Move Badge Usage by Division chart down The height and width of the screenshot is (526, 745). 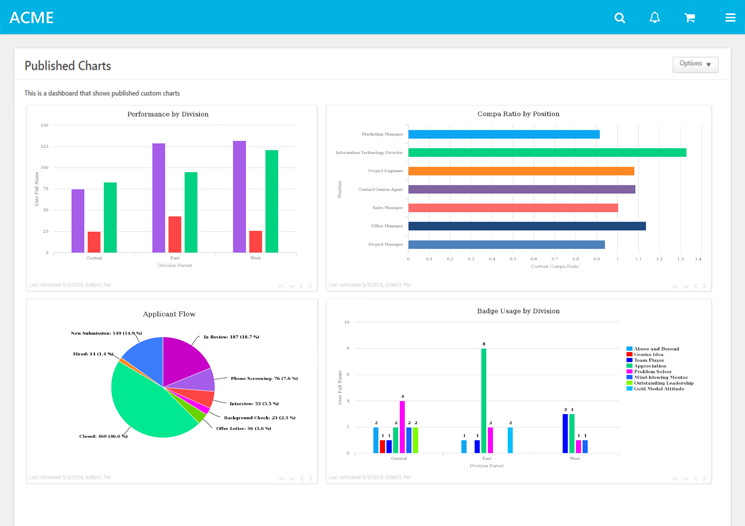(x=685, y=478)
